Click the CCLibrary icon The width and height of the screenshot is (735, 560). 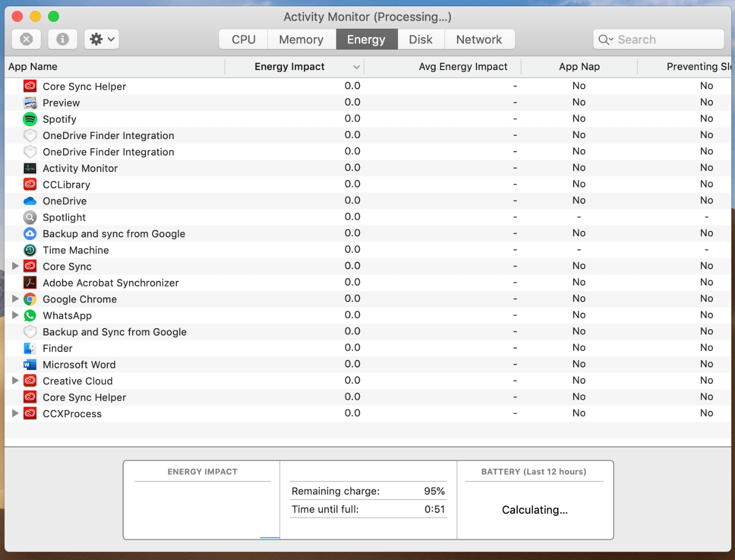tap(30, 184)
